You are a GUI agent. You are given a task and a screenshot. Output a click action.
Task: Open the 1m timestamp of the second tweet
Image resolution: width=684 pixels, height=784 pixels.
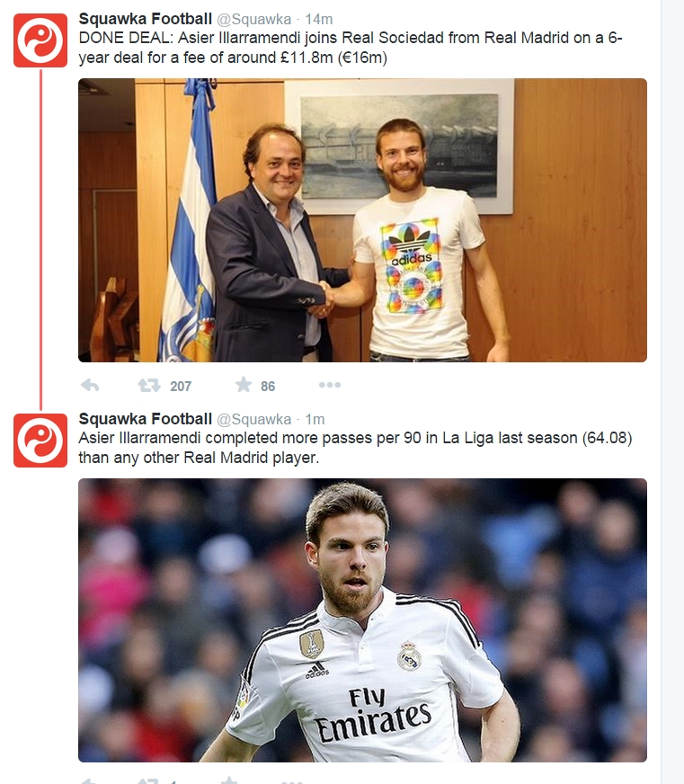coord(315,419)
